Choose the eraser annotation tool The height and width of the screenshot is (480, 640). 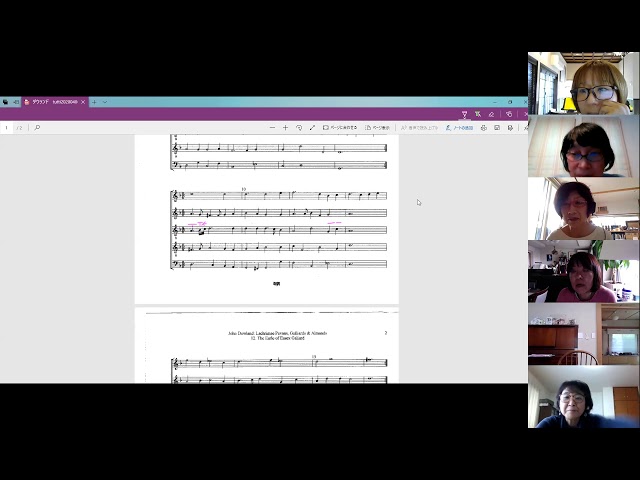coord(491,114)
